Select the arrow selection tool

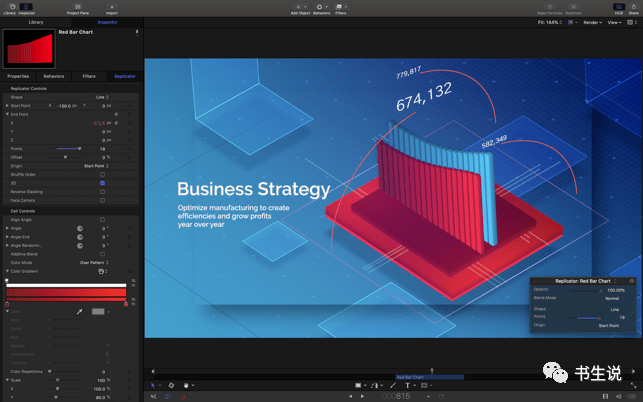[153, 385]
